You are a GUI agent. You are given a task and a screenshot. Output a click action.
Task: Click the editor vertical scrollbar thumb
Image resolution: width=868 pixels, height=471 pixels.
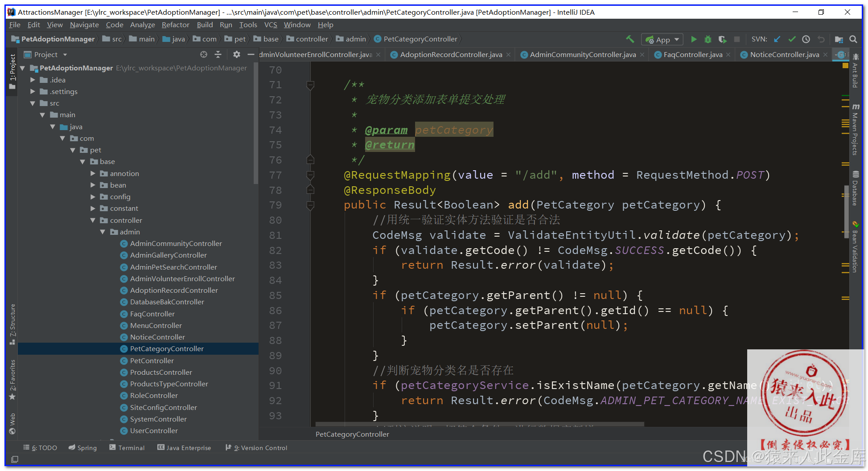pos(846,211)
